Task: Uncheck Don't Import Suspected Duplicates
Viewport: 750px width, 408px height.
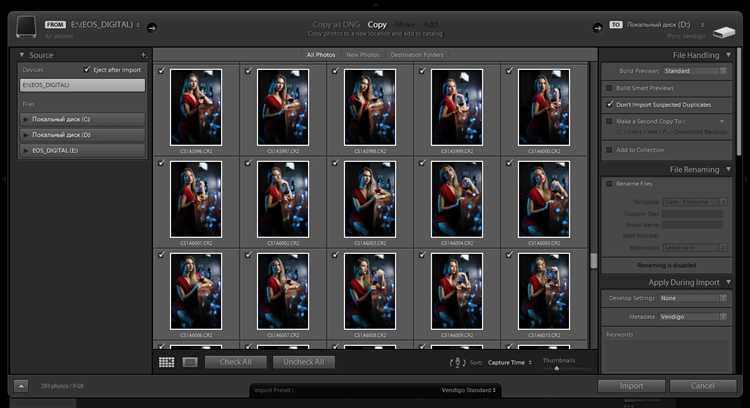Action: [x=609, y=104]
